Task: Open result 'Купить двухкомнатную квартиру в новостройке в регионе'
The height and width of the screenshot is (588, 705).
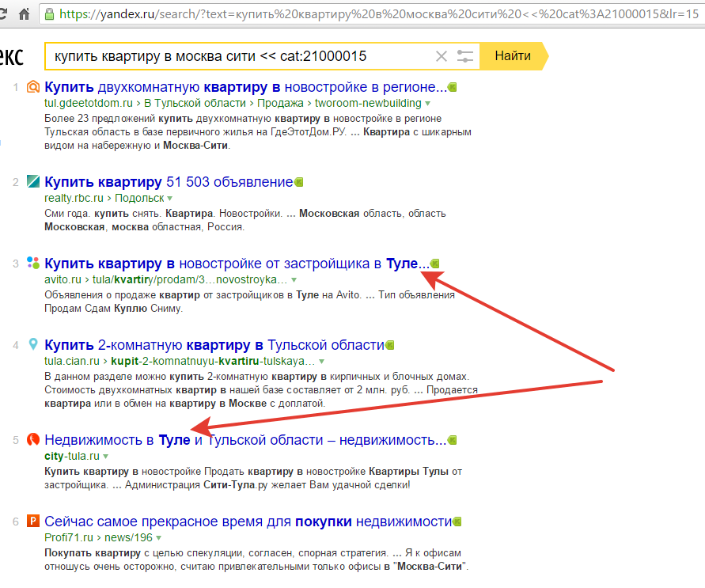Action: pyautogui.click(x=245, y=87)
